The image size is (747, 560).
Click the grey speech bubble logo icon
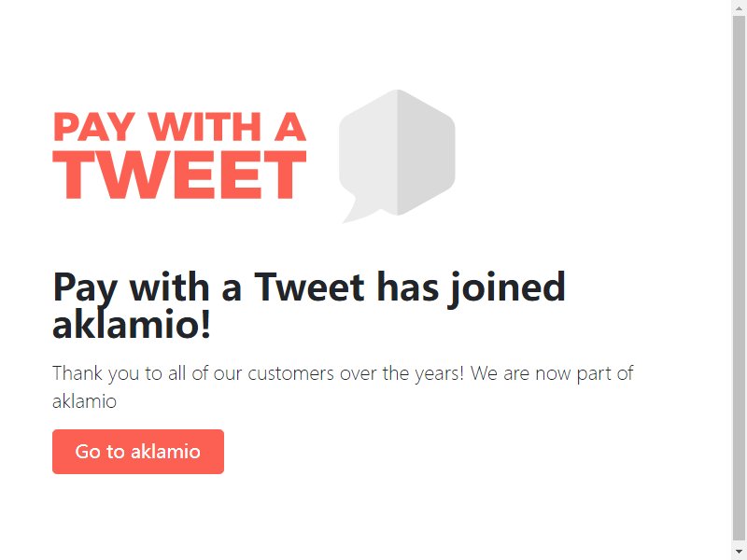pos(397,156)
